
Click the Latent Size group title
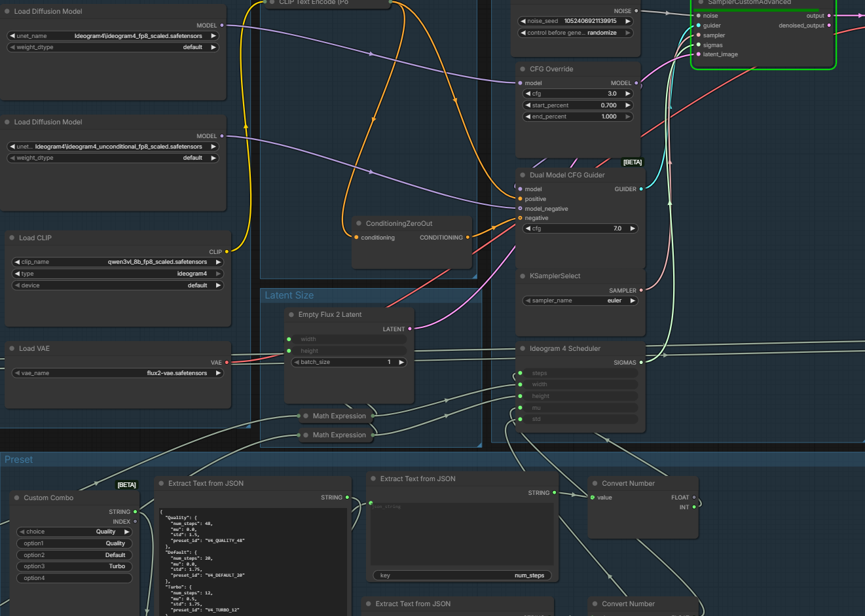point(289,295)
